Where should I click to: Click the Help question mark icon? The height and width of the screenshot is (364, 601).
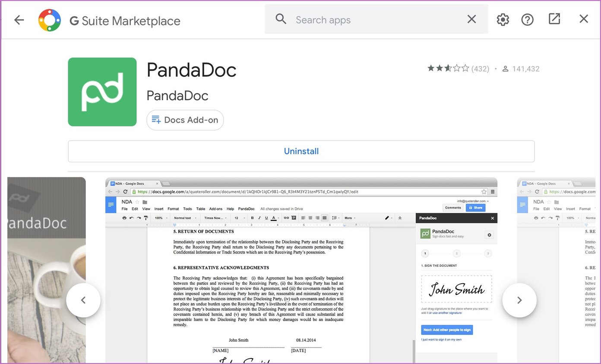[x=528, y=19]
